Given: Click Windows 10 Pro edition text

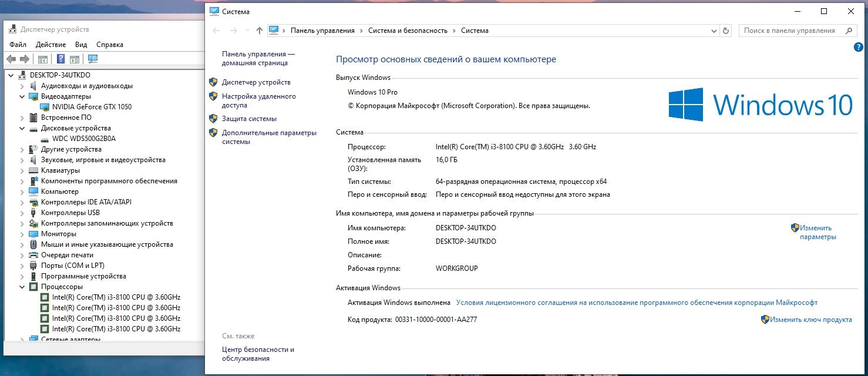Looking at the screenshot, I should 372,92.
